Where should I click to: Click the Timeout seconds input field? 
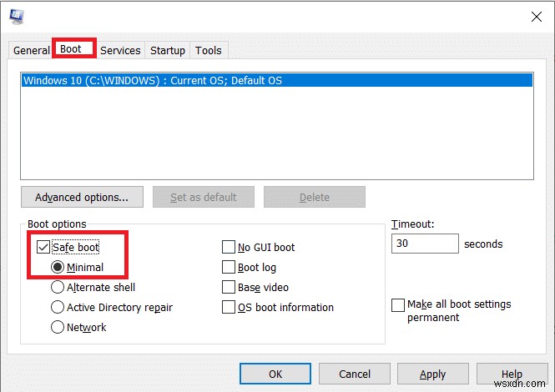[x=424, y=244]
